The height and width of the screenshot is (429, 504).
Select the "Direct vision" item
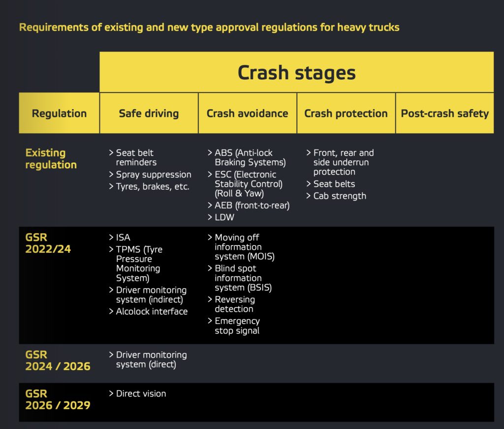click(141, 394)
